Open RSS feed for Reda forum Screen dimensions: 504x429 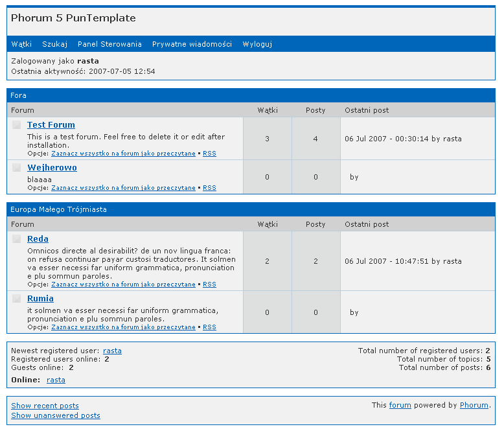coord(209,284)
